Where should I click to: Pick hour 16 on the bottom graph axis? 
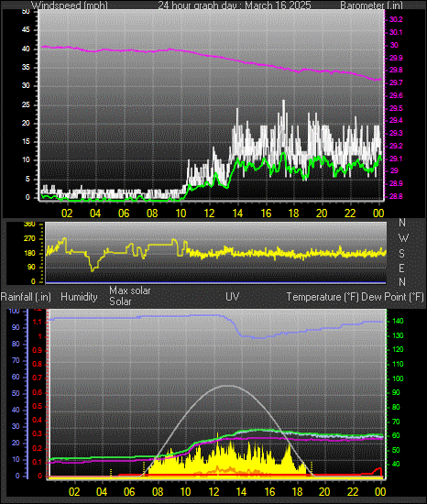click(269, 492)
